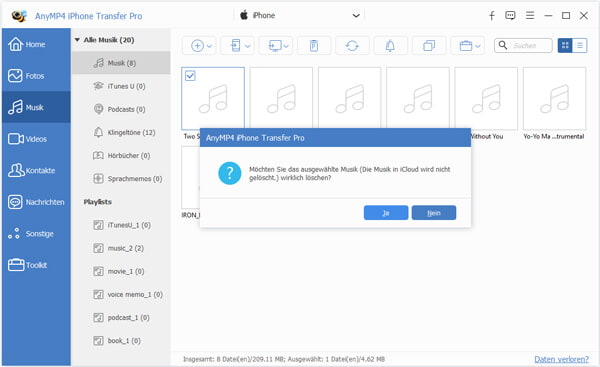Click the toolbox briefcase icon
Screen dimensions: 600x367
465,46
